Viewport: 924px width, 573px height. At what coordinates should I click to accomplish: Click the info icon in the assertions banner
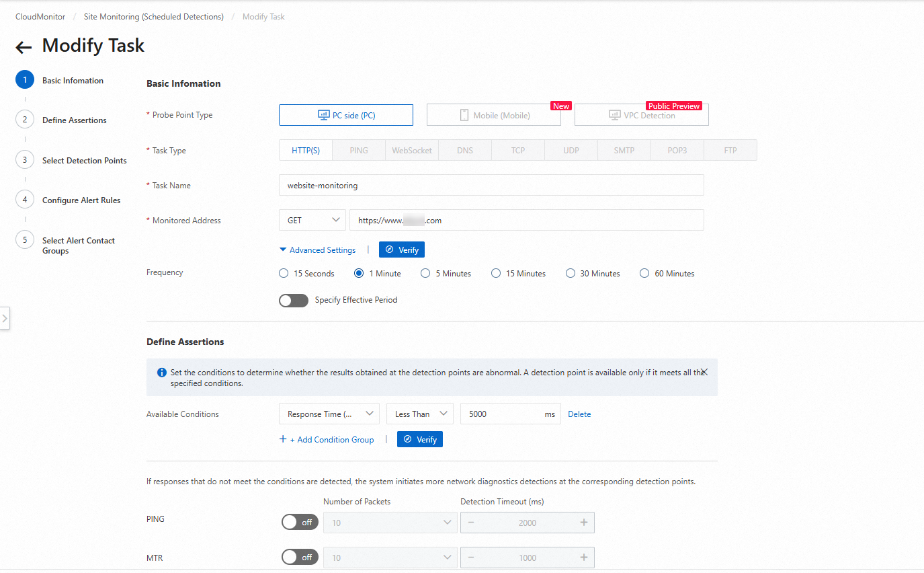point(161,372)
